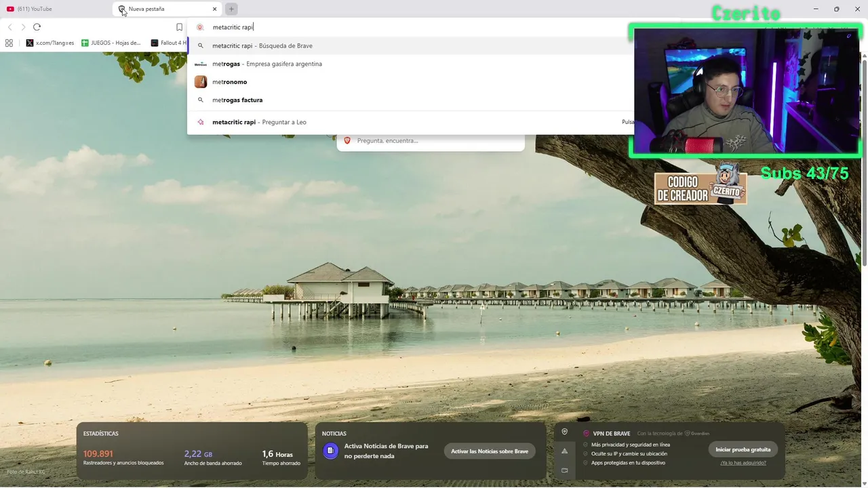Click the metronomo app icon
The image size is (868, 488).
click(201, 82)
